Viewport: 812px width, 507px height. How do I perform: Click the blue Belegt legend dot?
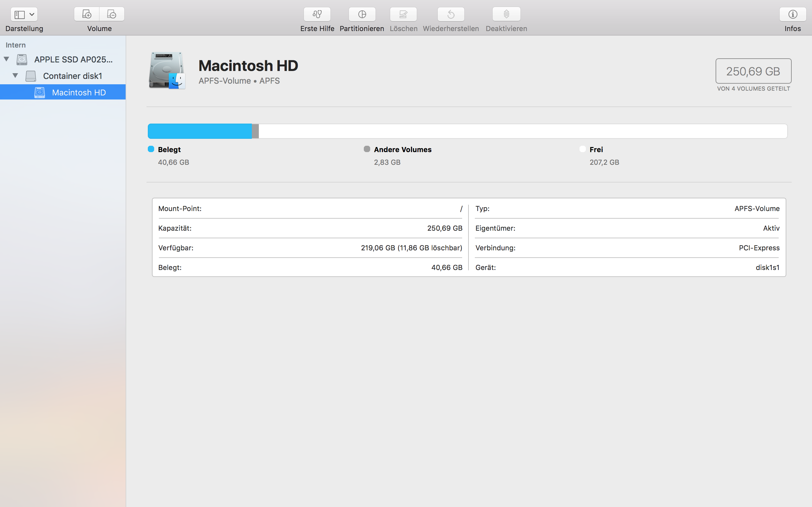[x=151, y=149]
